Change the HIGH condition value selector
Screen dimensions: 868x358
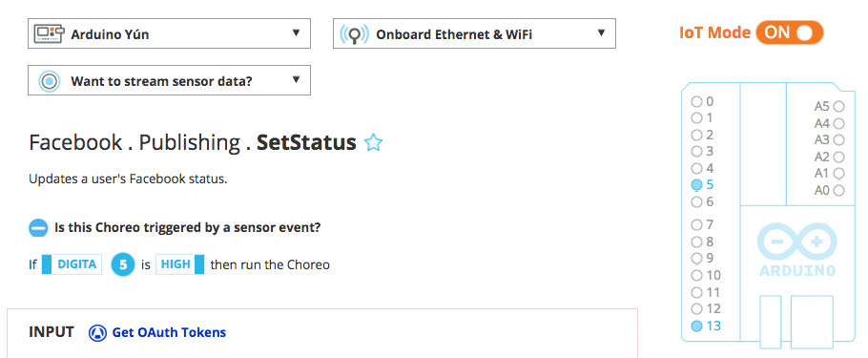coord(180,264)
